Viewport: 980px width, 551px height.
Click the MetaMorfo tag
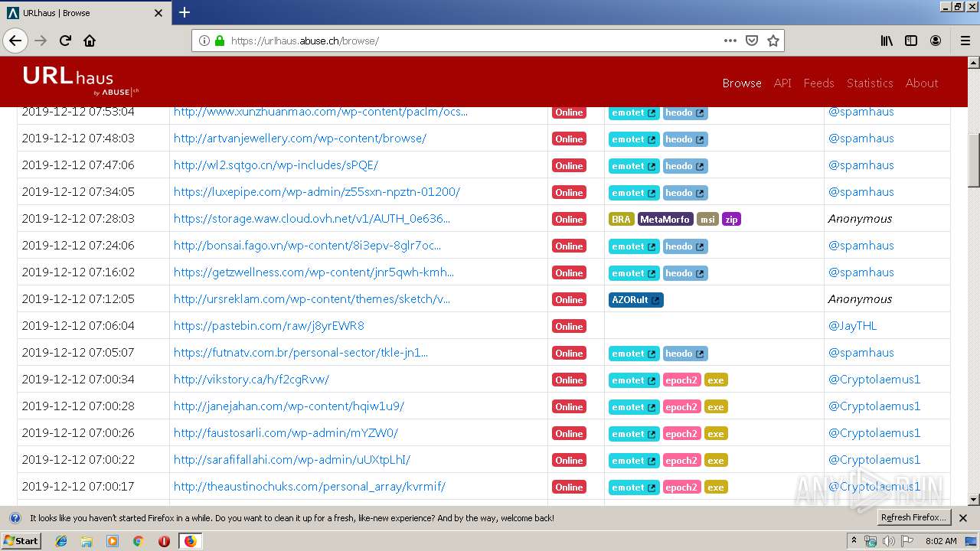[x=665, y=220]
